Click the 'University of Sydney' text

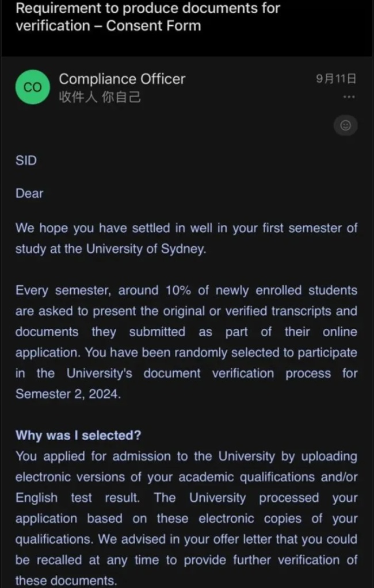coord(146,249)
